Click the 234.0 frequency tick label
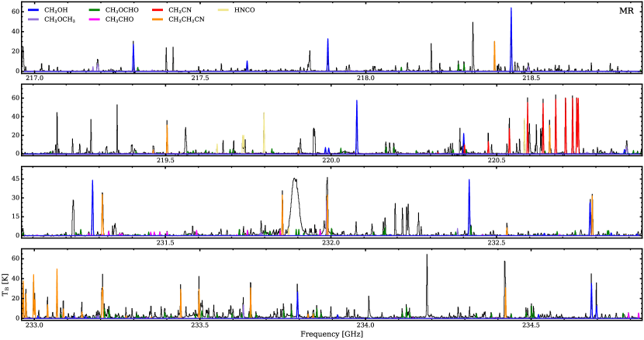Screen dimensions: 644x340 click(x=365, y=325)
